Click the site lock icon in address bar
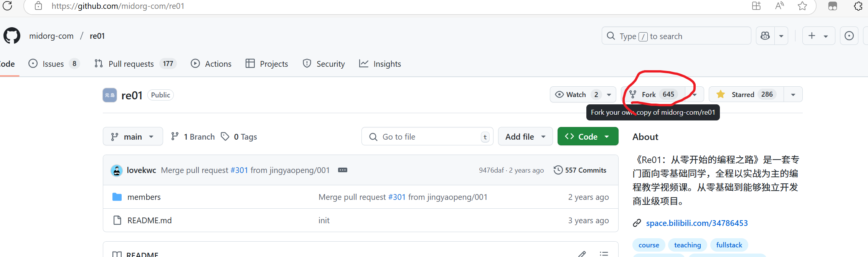 tap(38, 6)
